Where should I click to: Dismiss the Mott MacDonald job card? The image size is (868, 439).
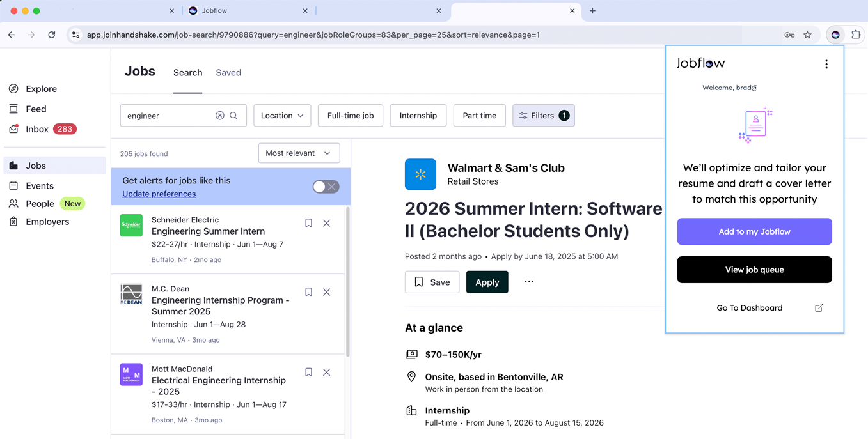pos(327,372)
